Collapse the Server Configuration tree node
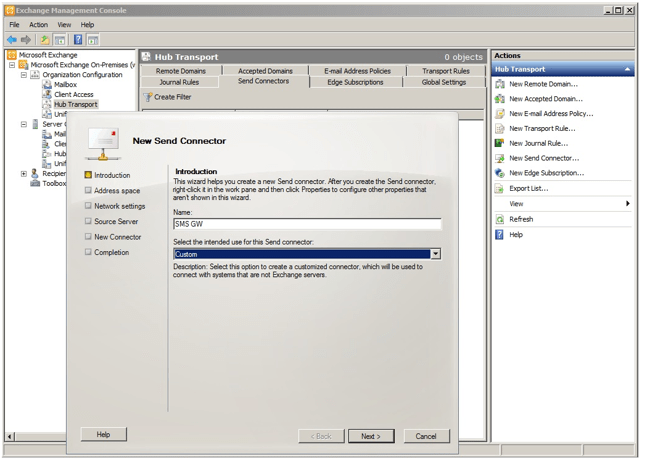Screen dimensions: 650x463 tap(24, 124)
